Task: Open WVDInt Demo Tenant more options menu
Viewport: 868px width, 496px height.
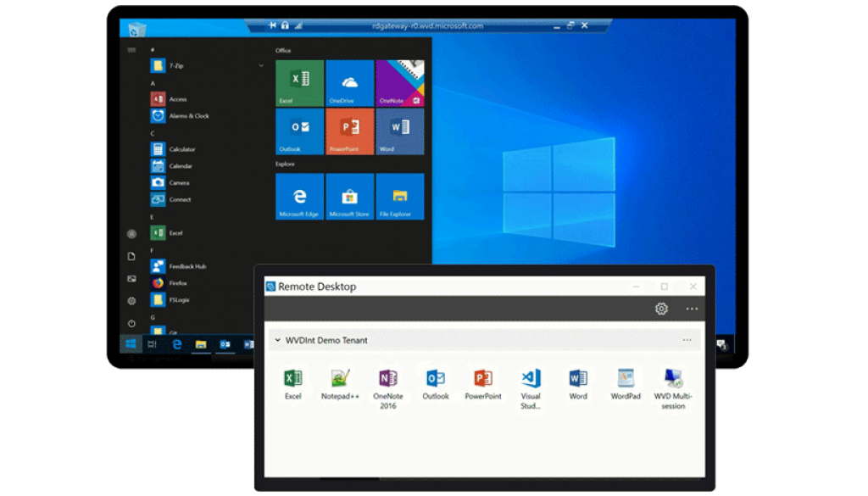Action: coord(687,340)
